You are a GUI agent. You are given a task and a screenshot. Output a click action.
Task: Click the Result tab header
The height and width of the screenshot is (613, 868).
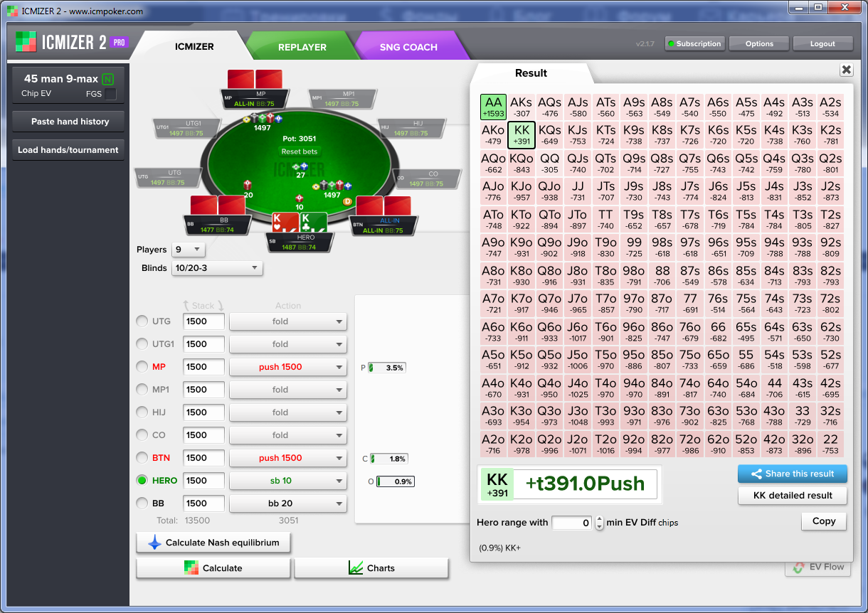pos(531,73)
